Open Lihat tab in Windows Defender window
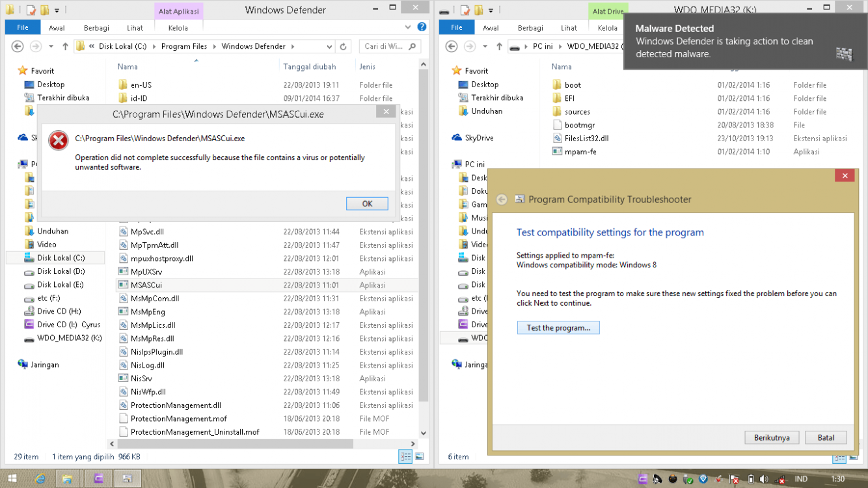 pos(135,28)
